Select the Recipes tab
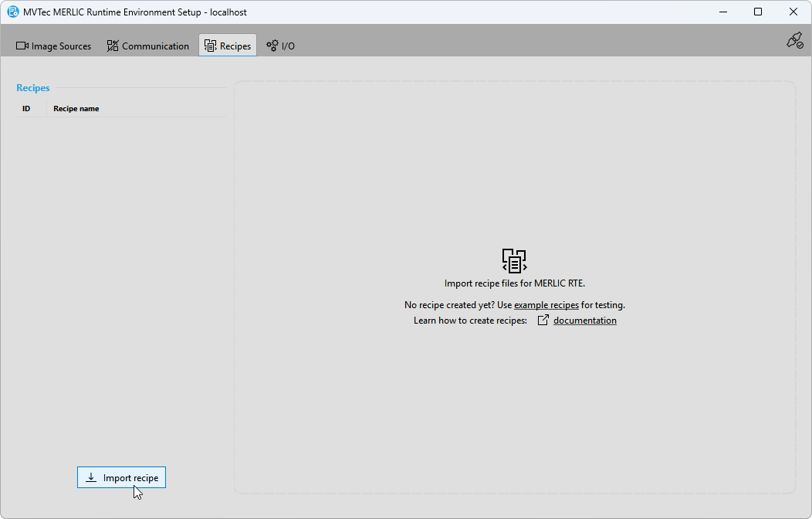Viewport: 812px width, 519px height. click(x=228, y=46)
